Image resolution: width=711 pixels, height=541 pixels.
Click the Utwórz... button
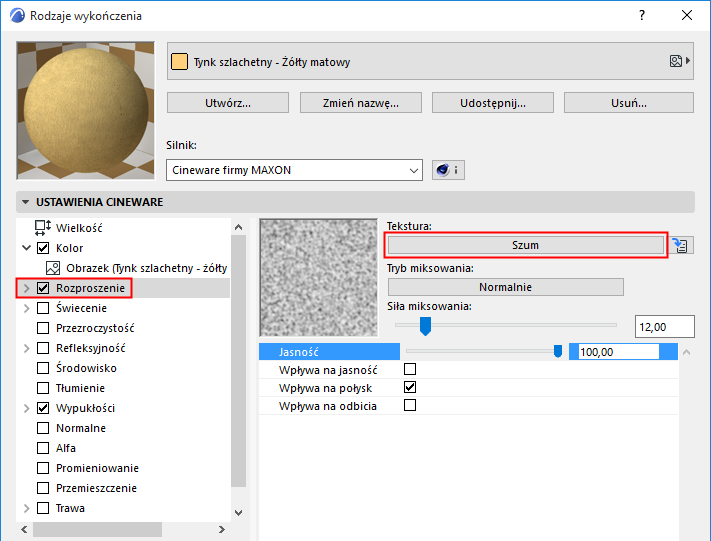228,103
